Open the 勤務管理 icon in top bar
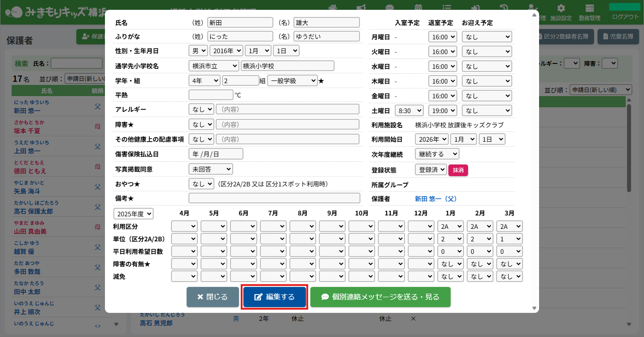 tap(590, 8)
